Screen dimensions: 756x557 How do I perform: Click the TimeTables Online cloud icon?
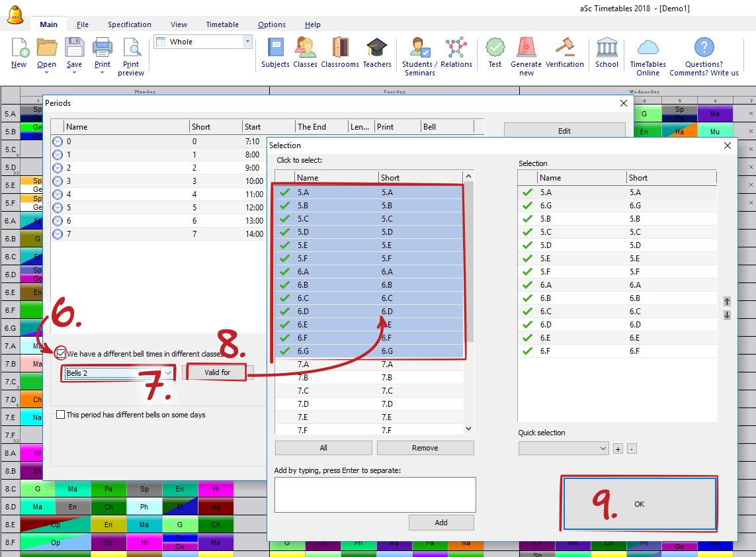coord(648,48)
